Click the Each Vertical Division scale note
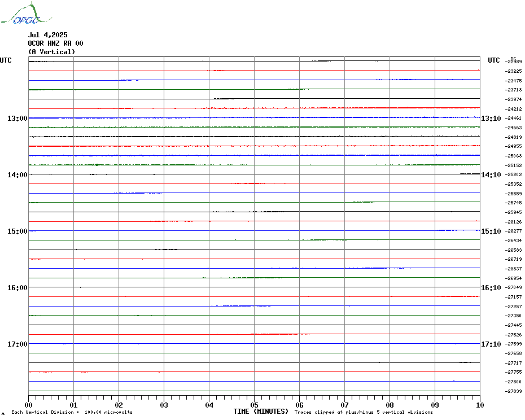This screenshot has width=525, height=420. click(72, 412)
